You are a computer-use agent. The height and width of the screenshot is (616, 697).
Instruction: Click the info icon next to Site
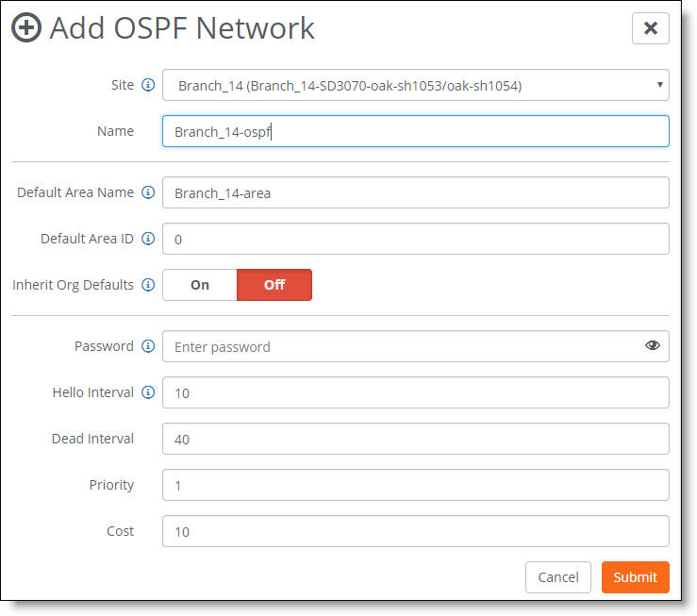click(x=148, y=85)
